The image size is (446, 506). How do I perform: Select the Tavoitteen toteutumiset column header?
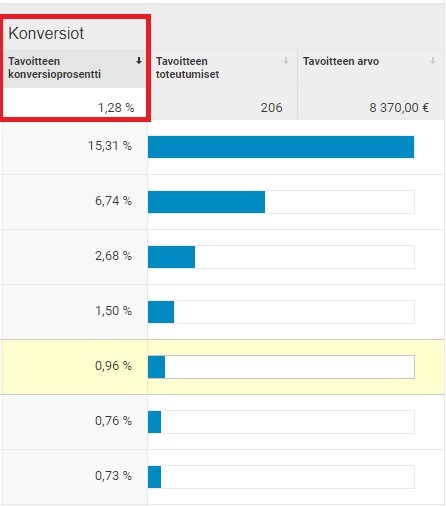tap(187, 68)
